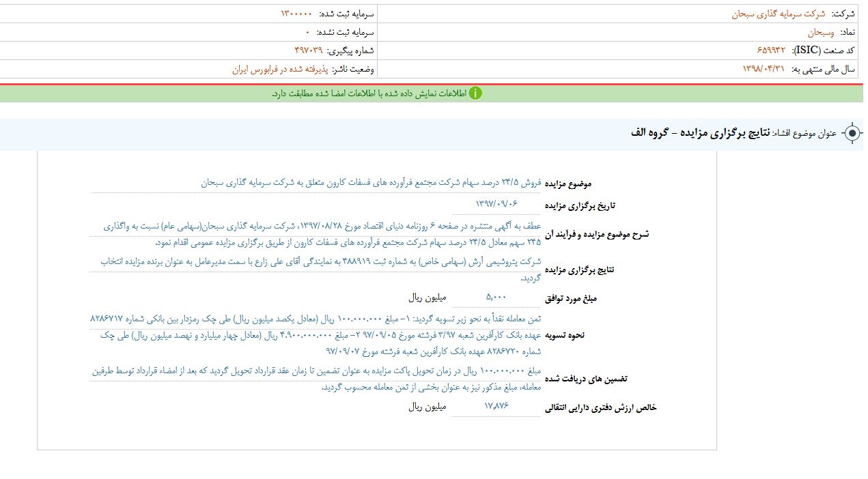This screenshot has width=868, height=479.
Task: Click the fiscal year end date 1398/04/31
Action: (x=764, y=69)
